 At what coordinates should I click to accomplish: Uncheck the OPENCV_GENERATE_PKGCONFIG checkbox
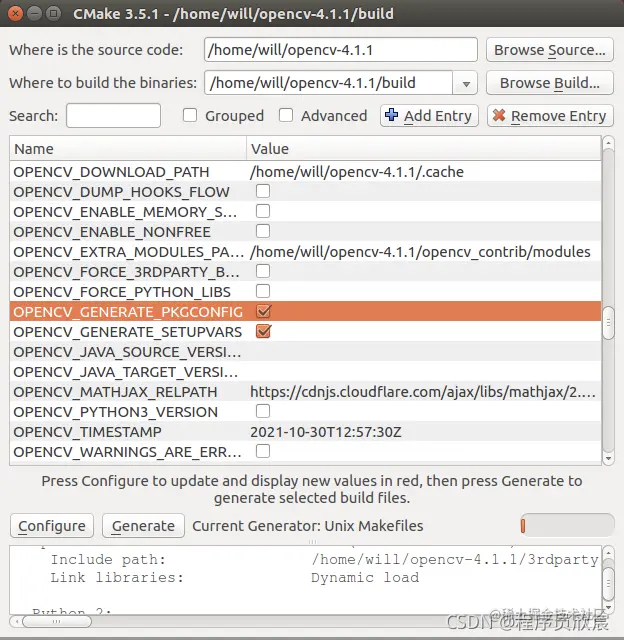coord(263,311)
